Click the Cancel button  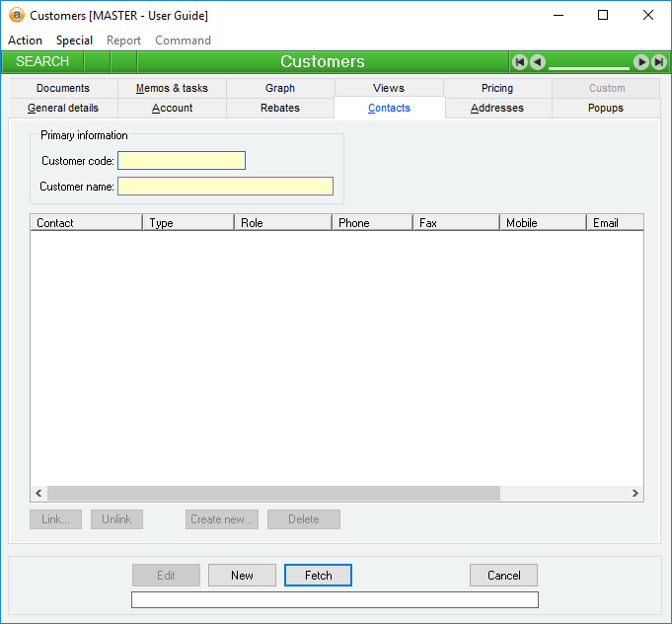(503, 576)
